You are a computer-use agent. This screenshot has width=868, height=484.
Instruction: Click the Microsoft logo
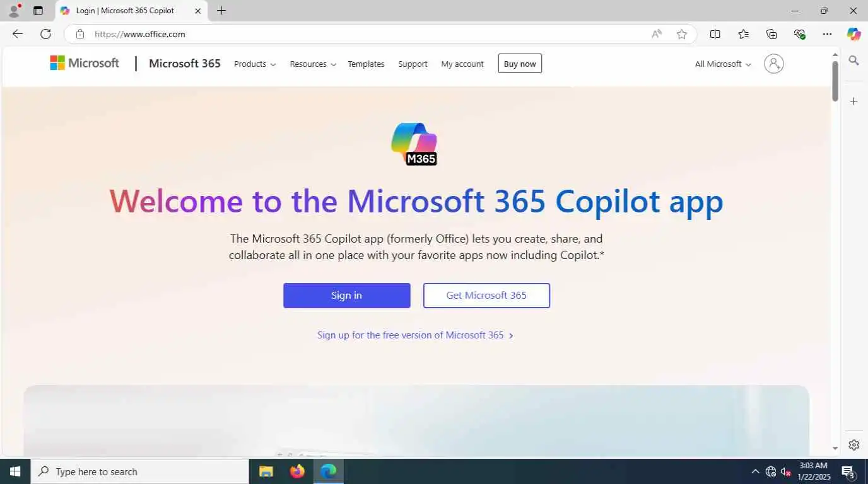pyautogui.click(x=85, y=63)
